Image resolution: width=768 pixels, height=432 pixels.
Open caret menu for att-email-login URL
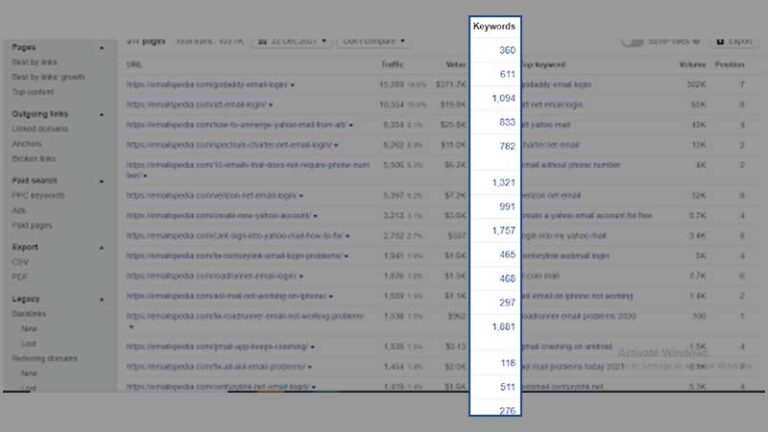pyautogui.click(x=271, y=105)
